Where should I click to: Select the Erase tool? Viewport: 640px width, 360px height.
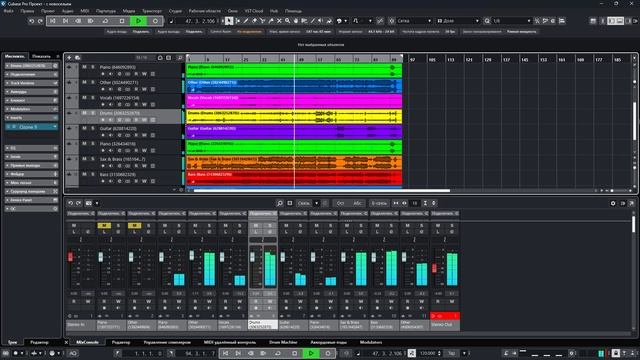pos(254,21)
